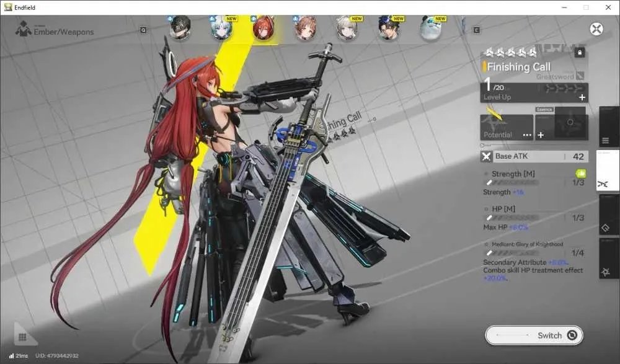Viewport: 620px width, 364px height.
Task: Select the red-haired Ember character portrait
Action: (263, 29)
